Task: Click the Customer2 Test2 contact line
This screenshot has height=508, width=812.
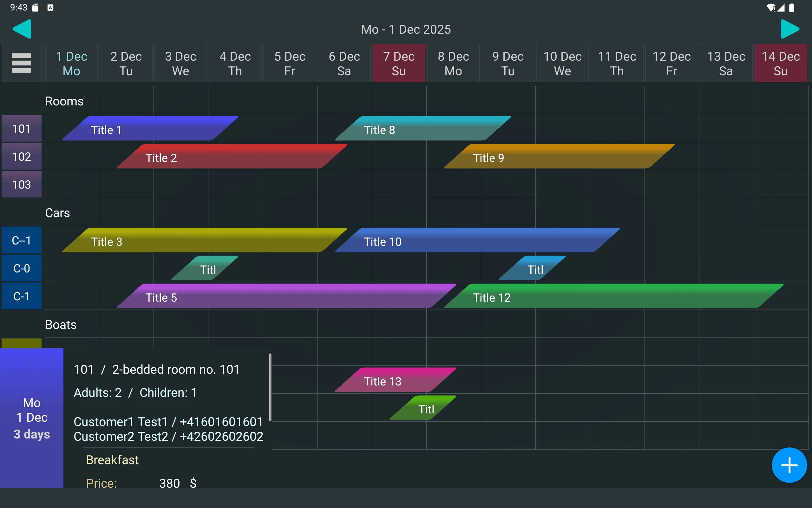Action: 168,436
